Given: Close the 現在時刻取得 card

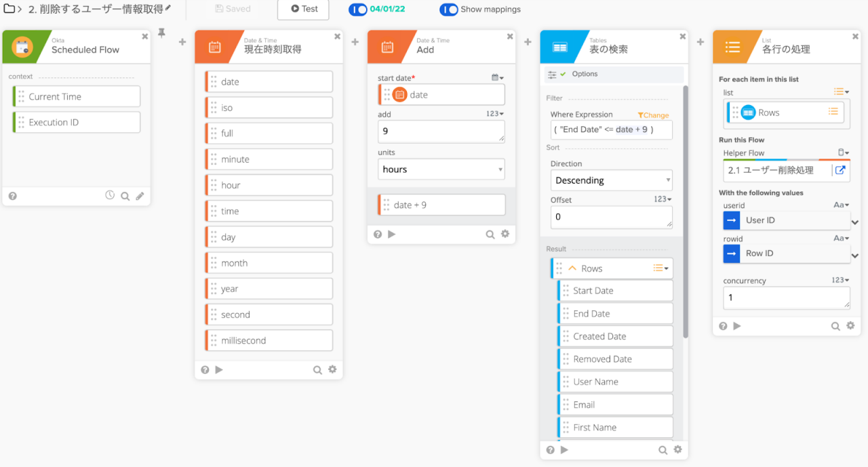Looking at the screenshot, I should [338, 36].
